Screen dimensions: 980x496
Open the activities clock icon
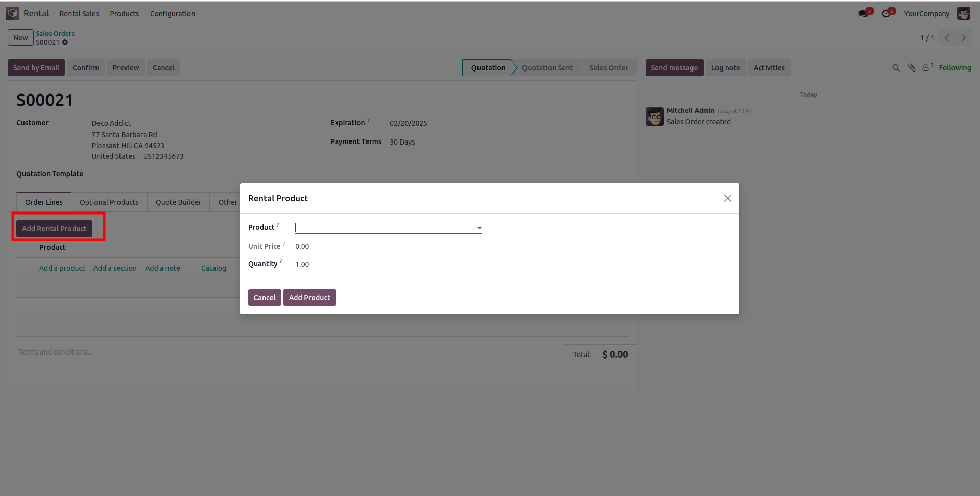pyautogui.click(x=887, y=14)
